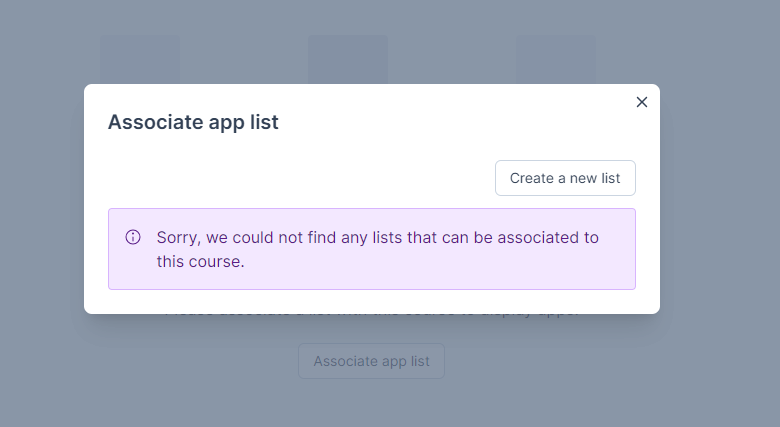Click white space below the dialog's purple alert
The image size is (780, 427).
(x=372, y=302)
